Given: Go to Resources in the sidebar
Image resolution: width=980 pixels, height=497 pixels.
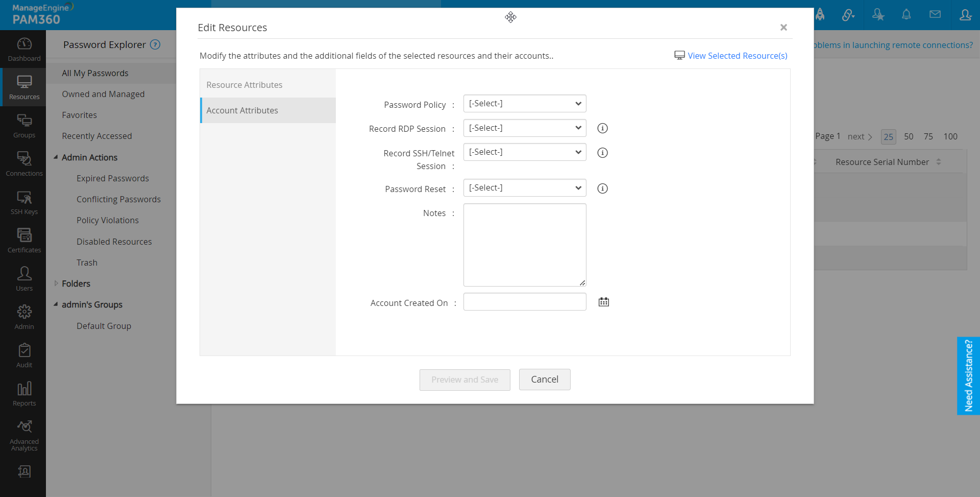Looking at the screenshot, I should pyautogui.click(x=24, y=88).
